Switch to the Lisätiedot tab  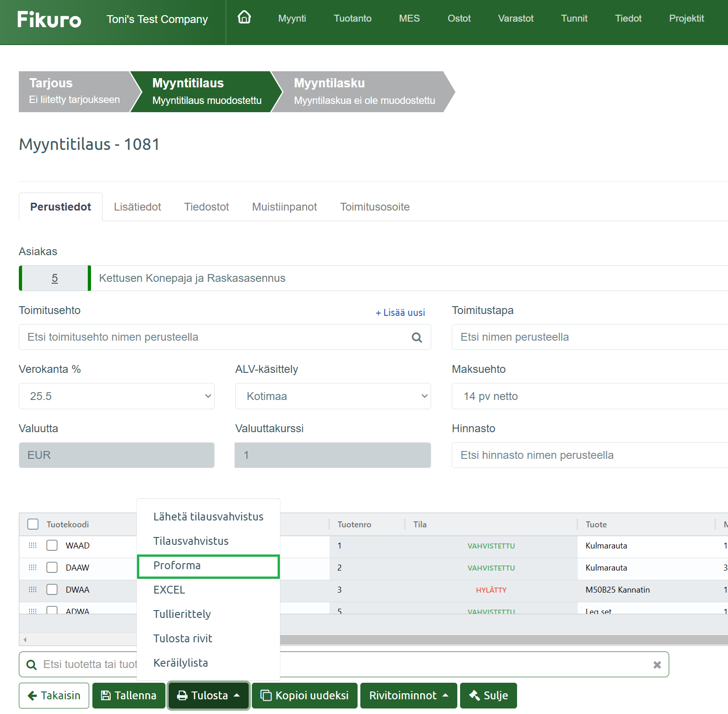pyautogui.click(x=137, y=207)
